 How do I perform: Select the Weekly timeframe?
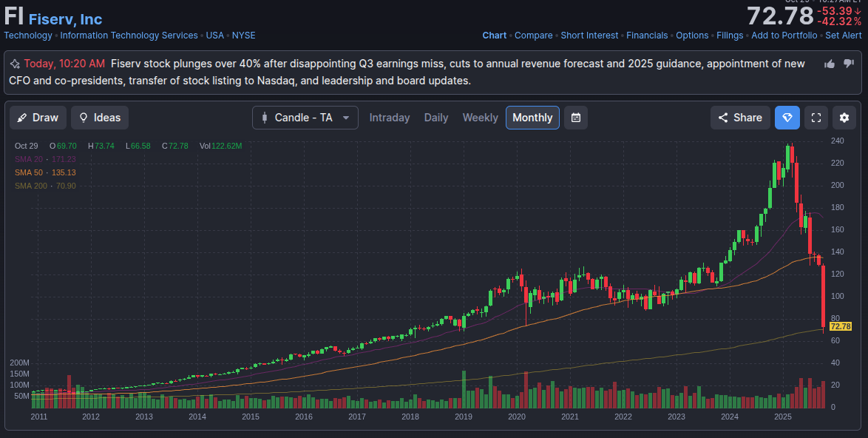tap(480, 118)
